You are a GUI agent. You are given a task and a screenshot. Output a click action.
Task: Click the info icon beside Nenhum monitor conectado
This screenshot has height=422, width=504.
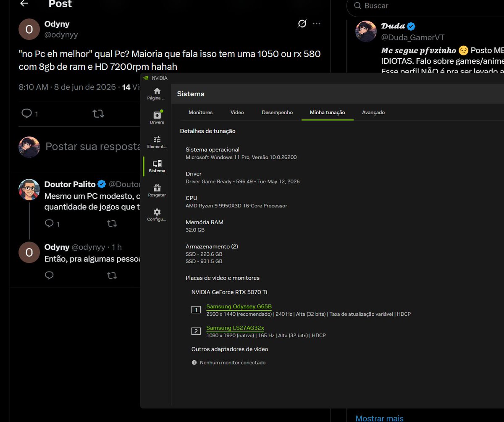tap(194, 362)
